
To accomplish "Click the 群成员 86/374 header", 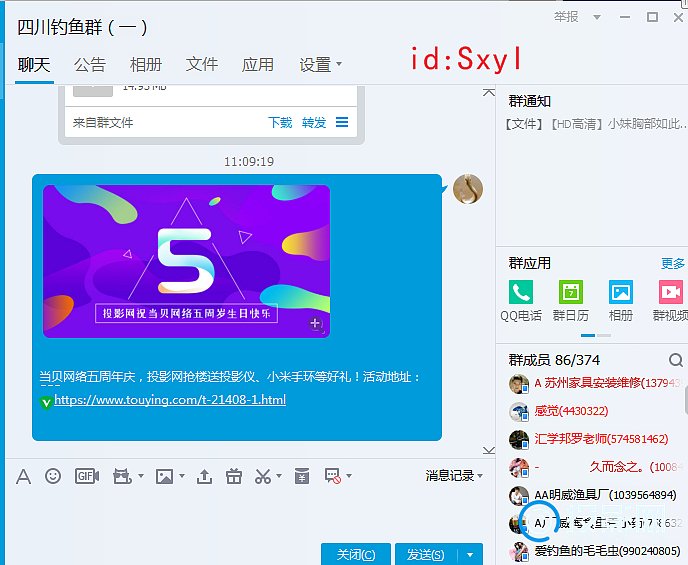I will pos(554,360).
